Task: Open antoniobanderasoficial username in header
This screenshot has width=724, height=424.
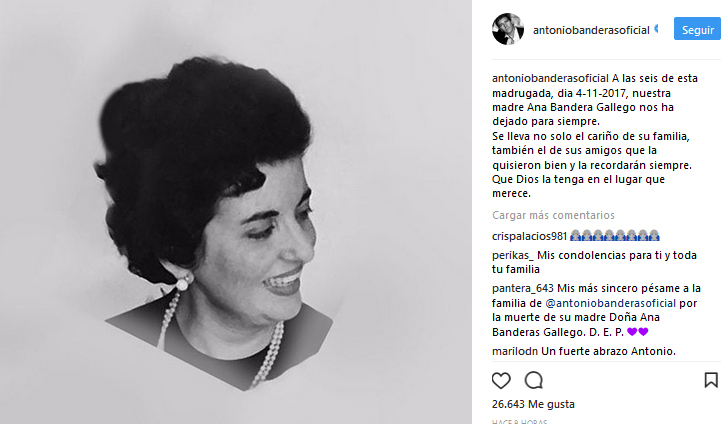Action: 591,30
